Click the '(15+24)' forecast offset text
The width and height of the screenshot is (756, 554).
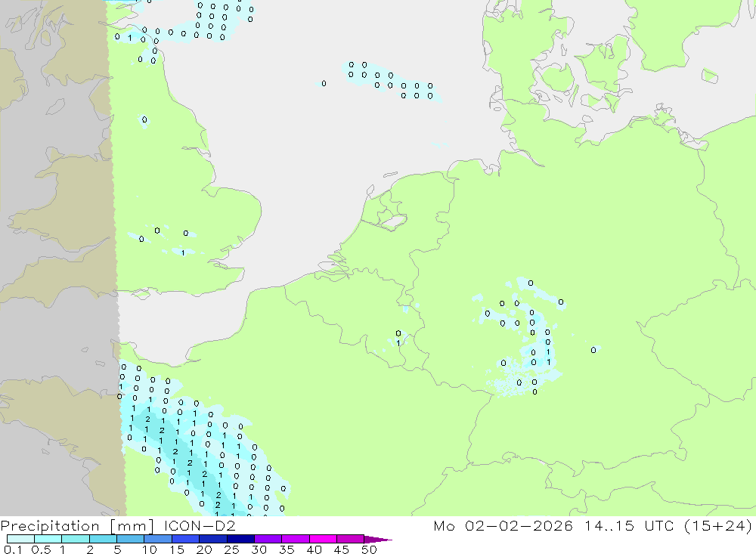pos(718,525)
